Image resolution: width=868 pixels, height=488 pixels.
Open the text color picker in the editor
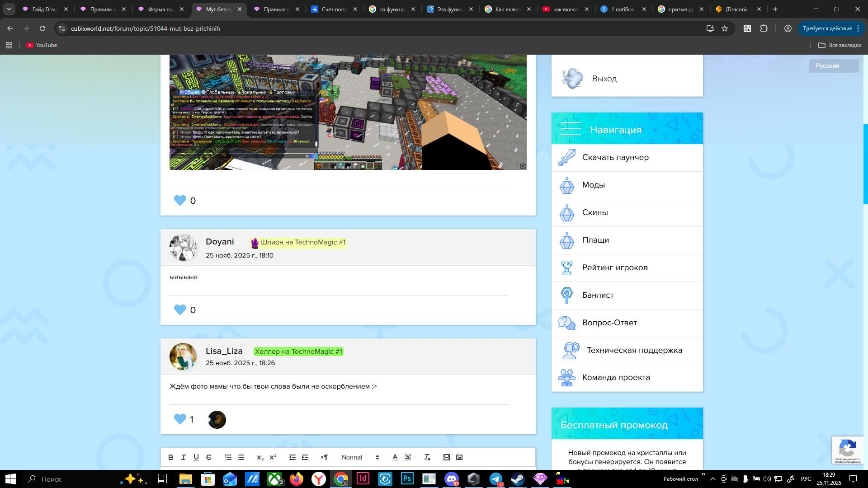coord(395,457)
